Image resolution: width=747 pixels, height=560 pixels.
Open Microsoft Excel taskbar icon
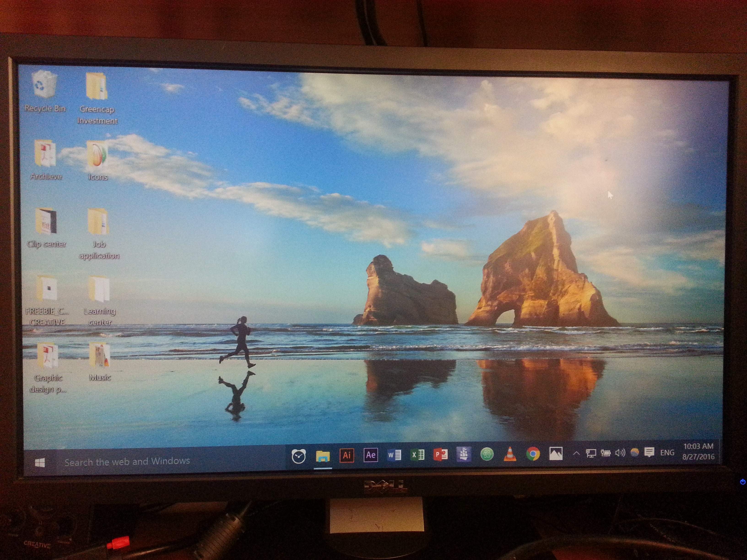coord(417,455)
